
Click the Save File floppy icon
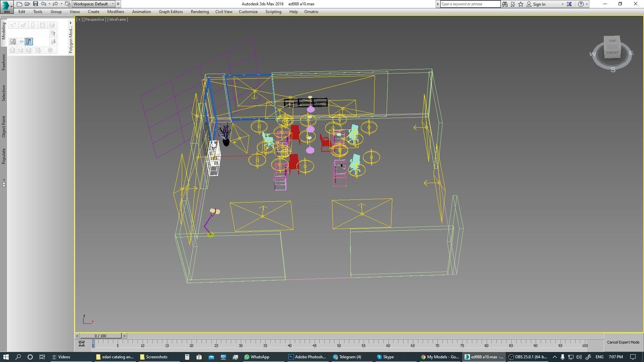click(36, 4)
